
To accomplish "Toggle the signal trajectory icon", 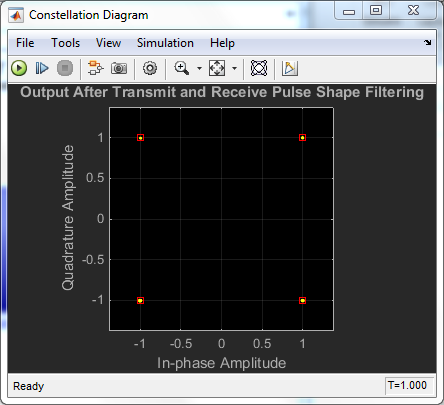I will point(259,68).
